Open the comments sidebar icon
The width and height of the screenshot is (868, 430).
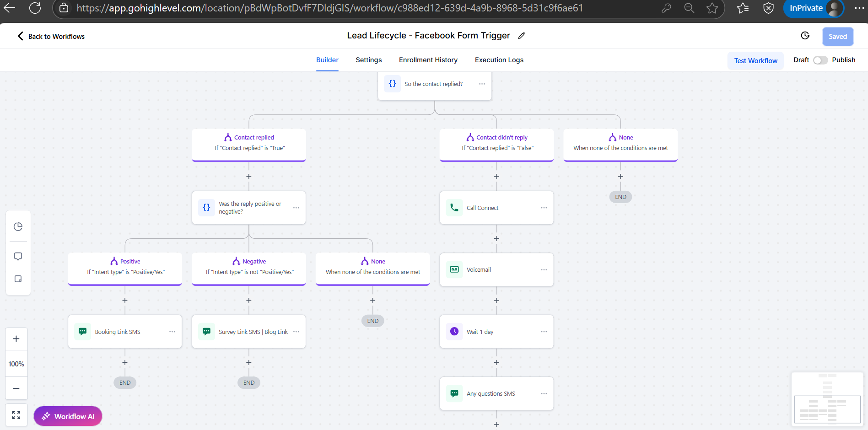pos(18,256)
